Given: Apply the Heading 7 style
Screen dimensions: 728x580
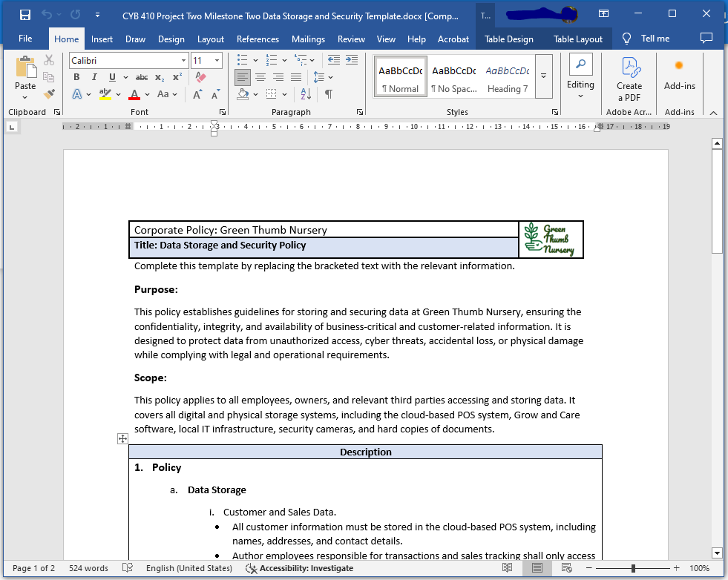Looking at the screenshot, I should (x=508, y=76).
